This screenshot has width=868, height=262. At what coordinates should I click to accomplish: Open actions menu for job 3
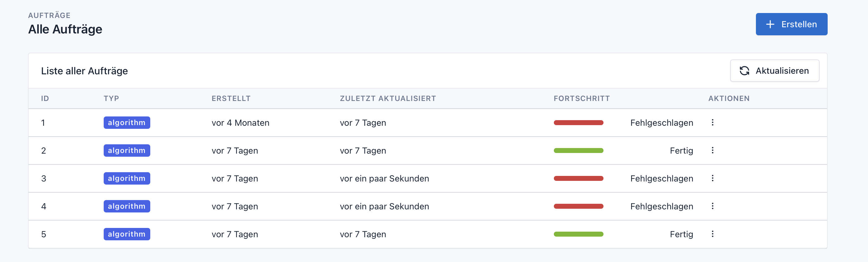(712, 178)
